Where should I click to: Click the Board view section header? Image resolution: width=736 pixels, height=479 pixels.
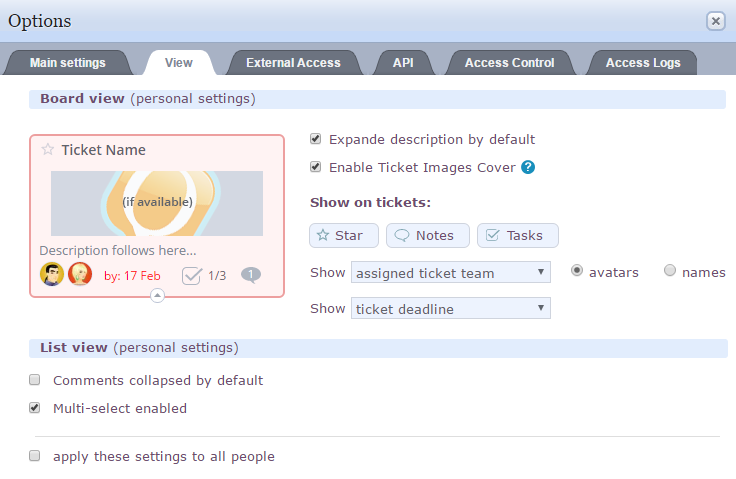(x=377, y=99)
